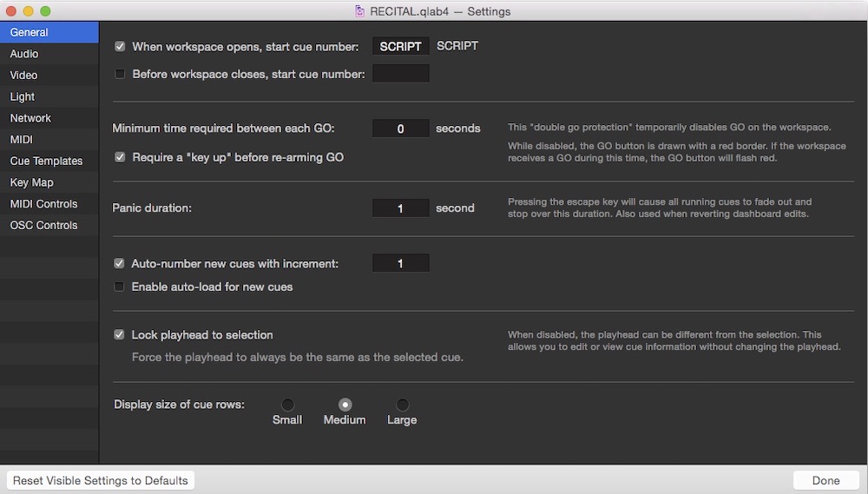
Task: Select Small cue row display size
Action: coord(287,405)
